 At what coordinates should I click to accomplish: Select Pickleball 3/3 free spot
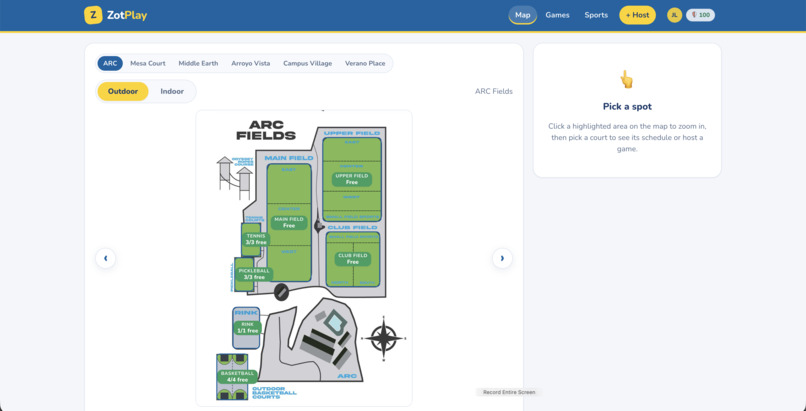click(254, 274)
